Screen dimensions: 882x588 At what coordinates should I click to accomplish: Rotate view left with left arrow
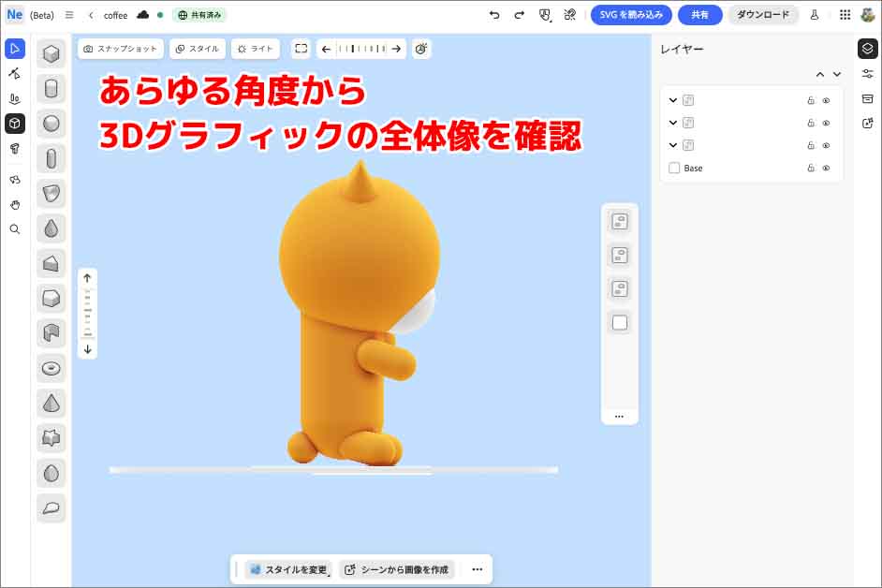coord(326,49)
